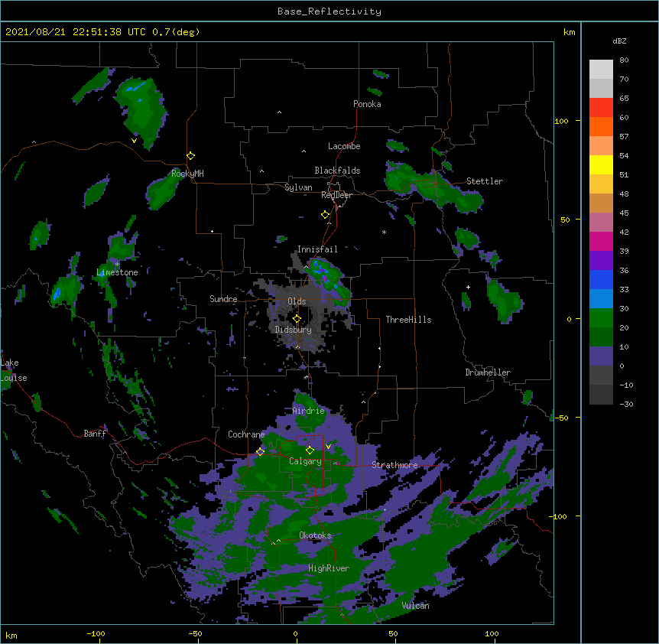Screen dimensions: 659x644
Task: Click the magenta storm core near Innisfail
Action: coord(325,278)
